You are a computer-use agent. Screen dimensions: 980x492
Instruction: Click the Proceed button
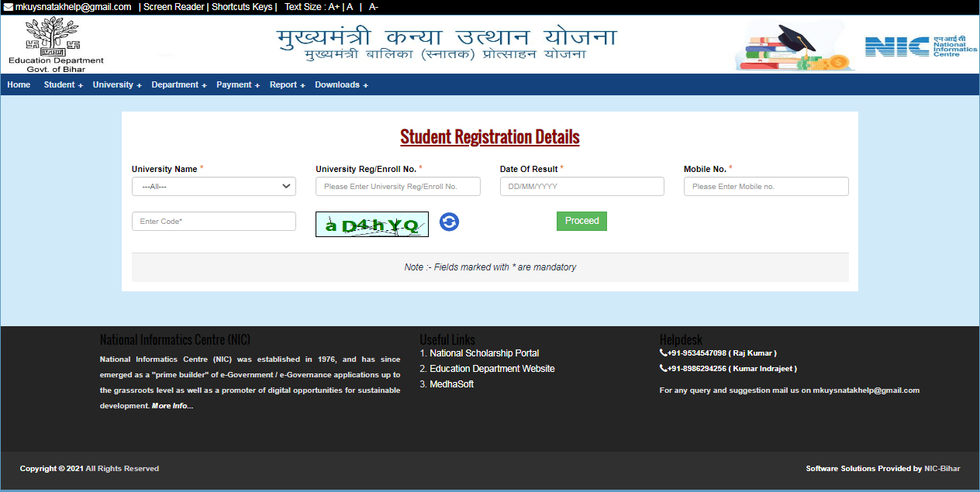coord(581,221)
